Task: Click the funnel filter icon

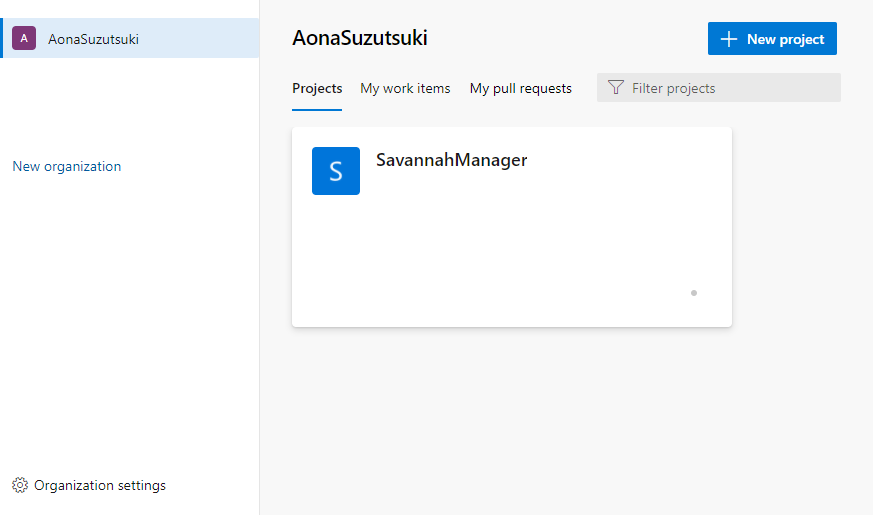Action: point(616,87)
